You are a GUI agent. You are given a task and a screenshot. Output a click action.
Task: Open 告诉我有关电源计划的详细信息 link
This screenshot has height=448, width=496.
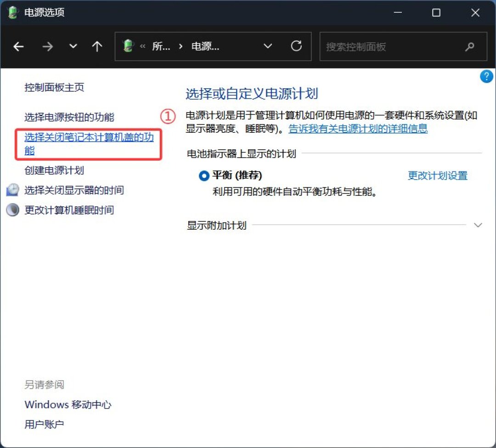[358, 129]
